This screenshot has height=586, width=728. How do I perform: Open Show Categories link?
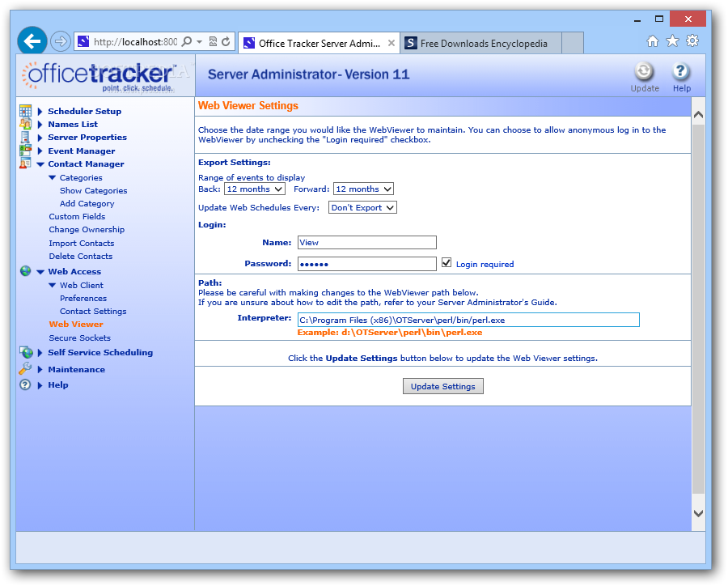pos(93,190)
